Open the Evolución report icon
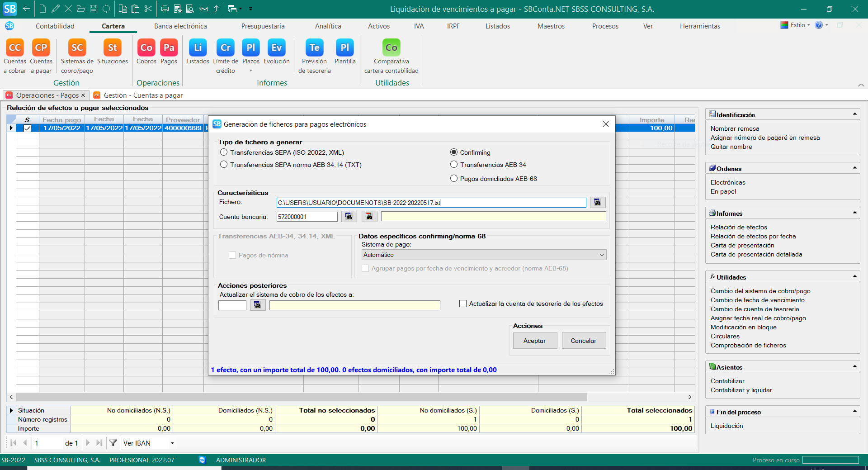 pyautogui.click(x=276, y=48)
